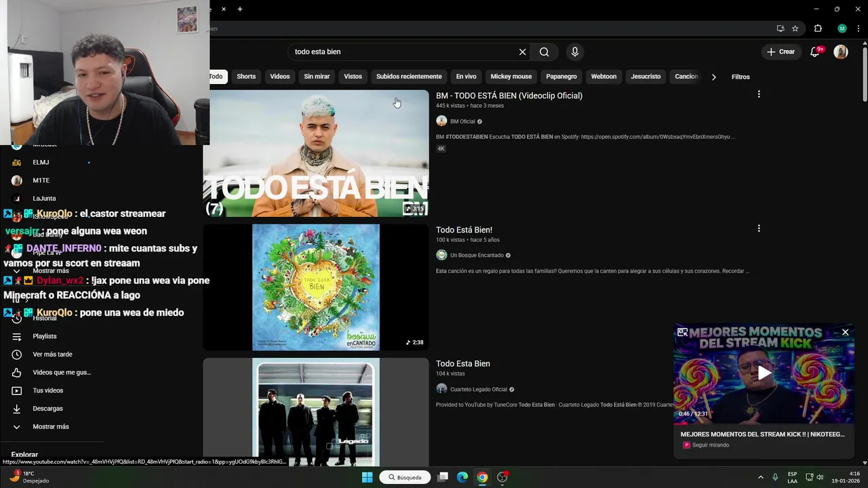The height and width of the screenshot is (488, 868).
Task: Open the 'Todo Esta Bien' Cuarteto Legado title
Action: tap(463, 363)
